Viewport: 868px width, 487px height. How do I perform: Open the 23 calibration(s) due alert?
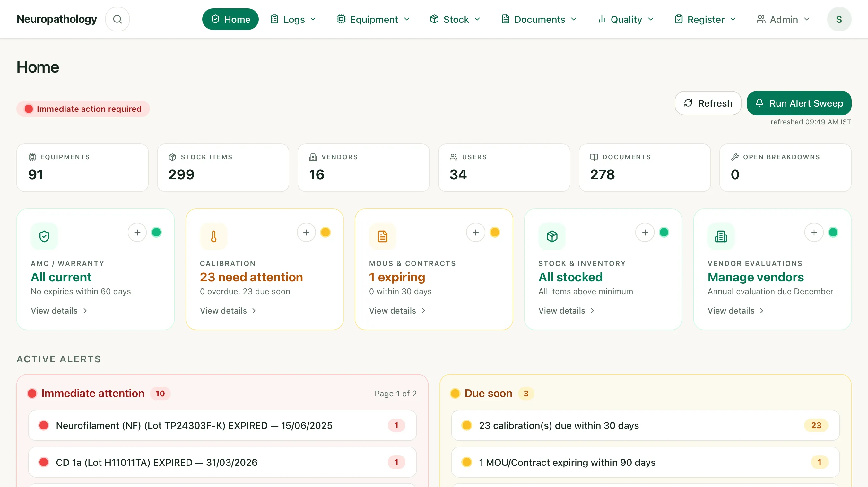click(645, 425)
